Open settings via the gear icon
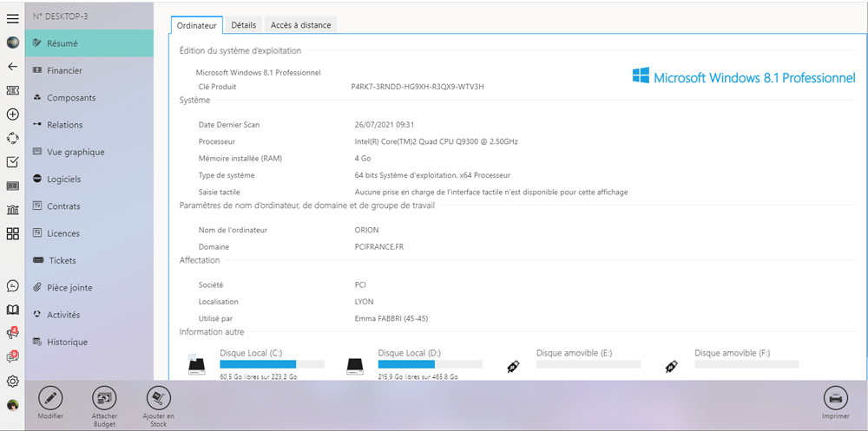The width and height of the screenshot is (868, 431). (12, 381)
